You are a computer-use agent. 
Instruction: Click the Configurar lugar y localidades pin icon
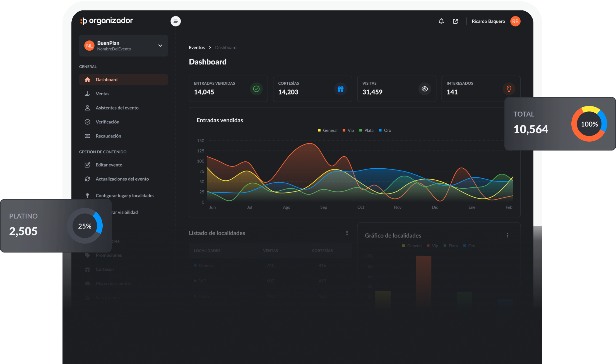[88, 195]
